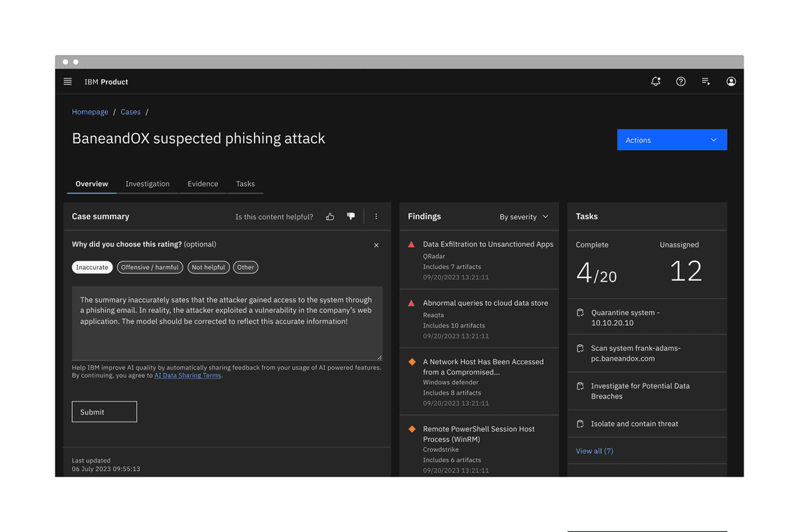Viewport: 799px width, 532px height.
Task: Select the Other feedback tag
Action: pos(246,267)
